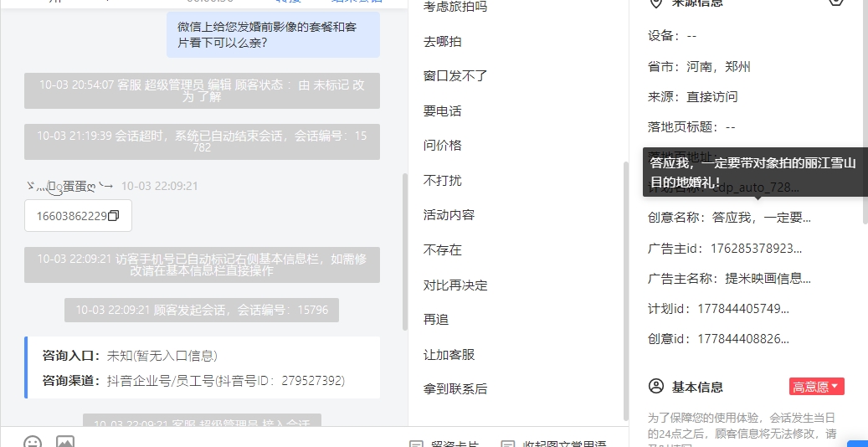The height and width of the screenshot is (447, 868).
Task: Click the 计划id 177844405749 field
Action: click(x=718, y=309)
